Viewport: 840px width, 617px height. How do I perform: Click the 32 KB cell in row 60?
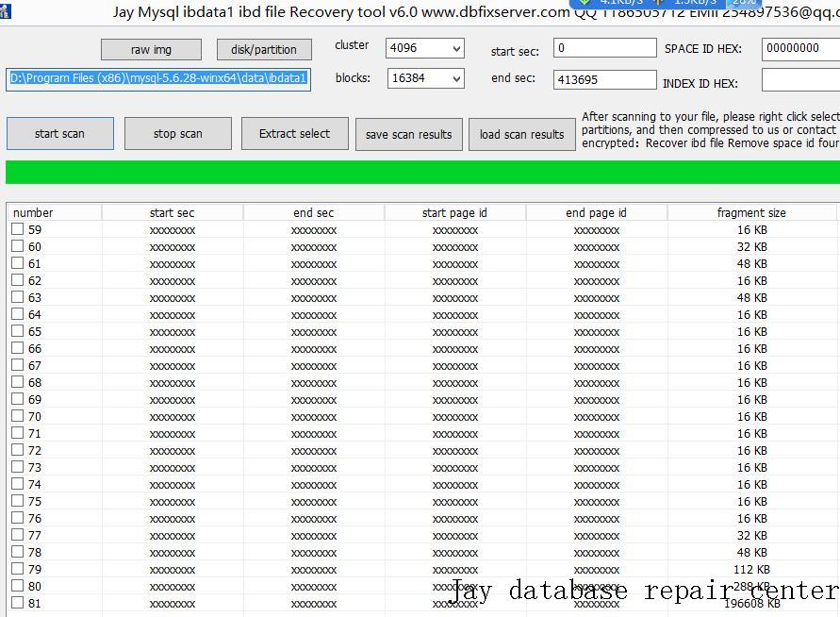752,246
